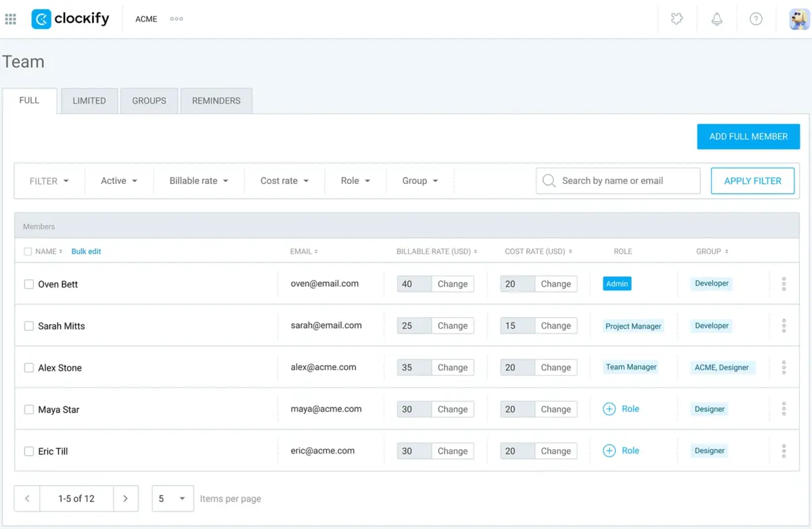Click the oven@email.com email cell
The height and width of the screenshot is (529, 812).
(325, 283)
